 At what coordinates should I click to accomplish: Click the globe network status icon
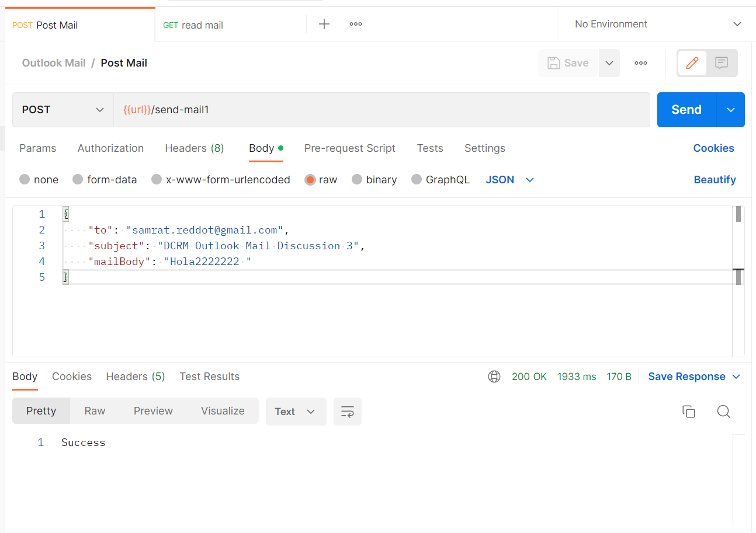pyautogui.click(x=494, y=377)
